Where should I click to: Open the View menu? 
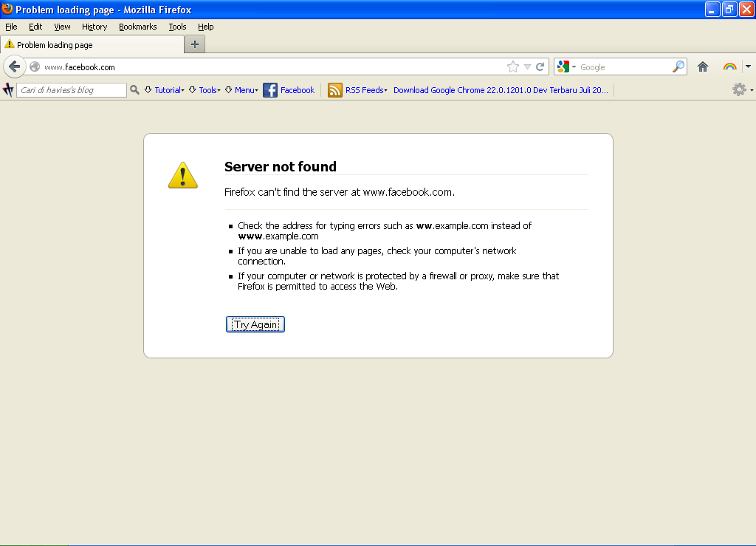(62, 27)
